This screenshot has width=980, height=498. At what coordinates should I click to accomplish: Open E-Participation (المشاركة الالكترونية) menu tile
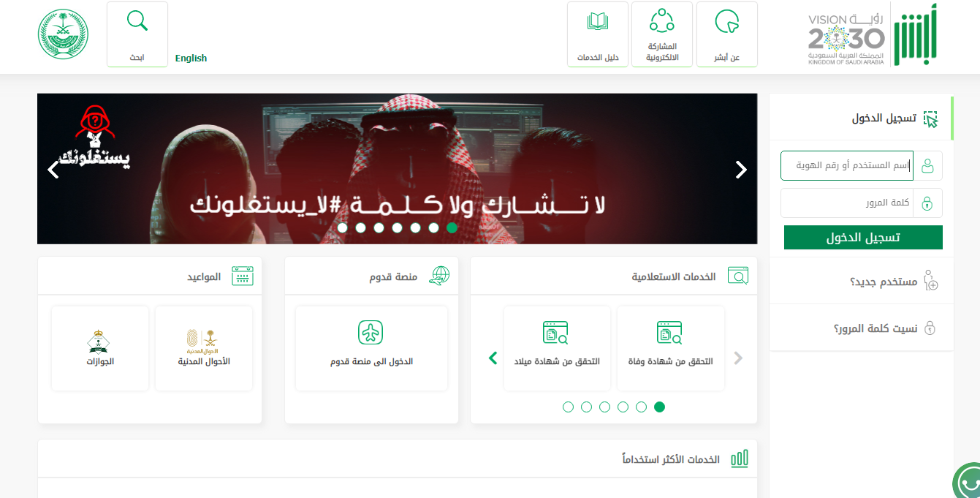point(662,34)
